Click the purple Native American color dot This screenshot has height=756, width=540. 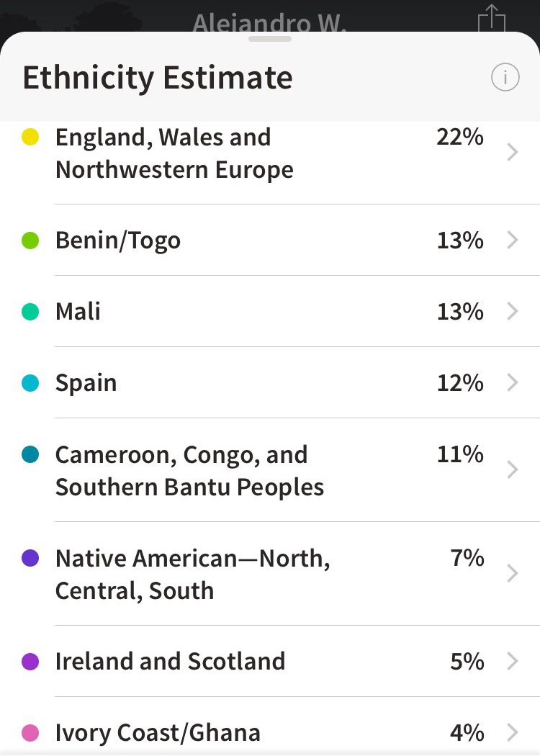pyautogui.click(x=30, y=558)
